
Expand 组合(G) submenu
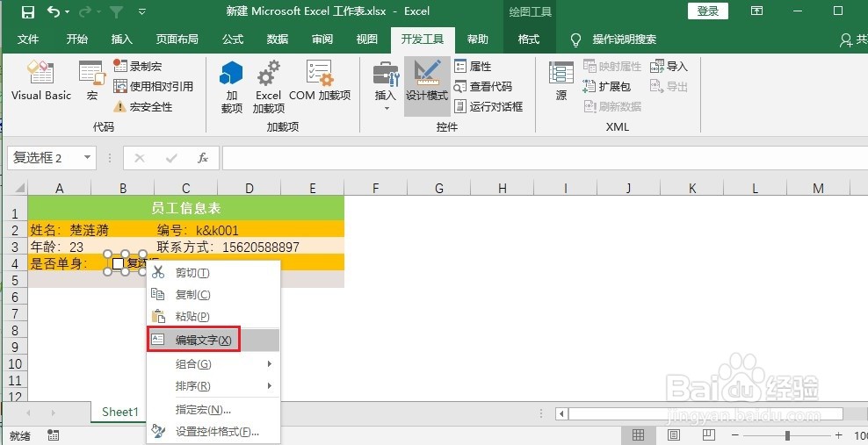coord(213,363)
